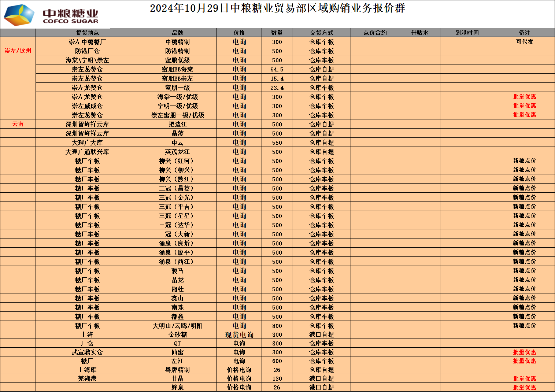
Task: Select the 崇左/钦州 region cell
Action: pyautogui.click(x=18, y=51)
